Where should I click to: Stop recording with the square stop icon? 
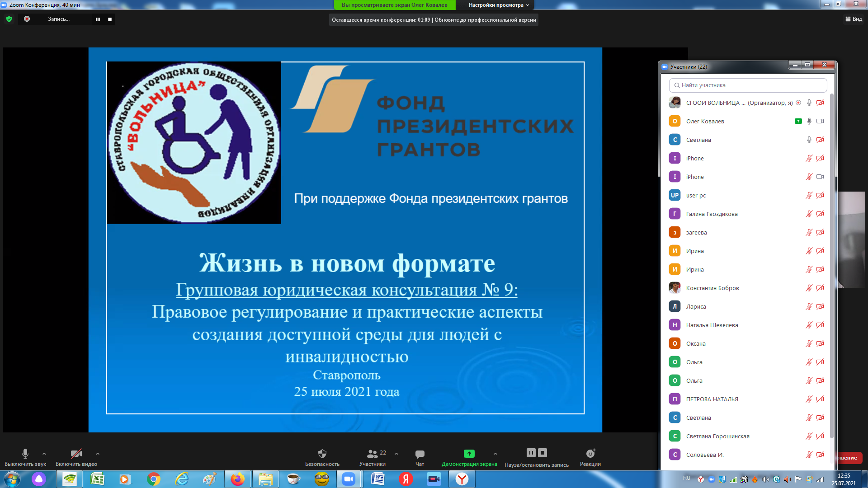(x=110, y=19)
